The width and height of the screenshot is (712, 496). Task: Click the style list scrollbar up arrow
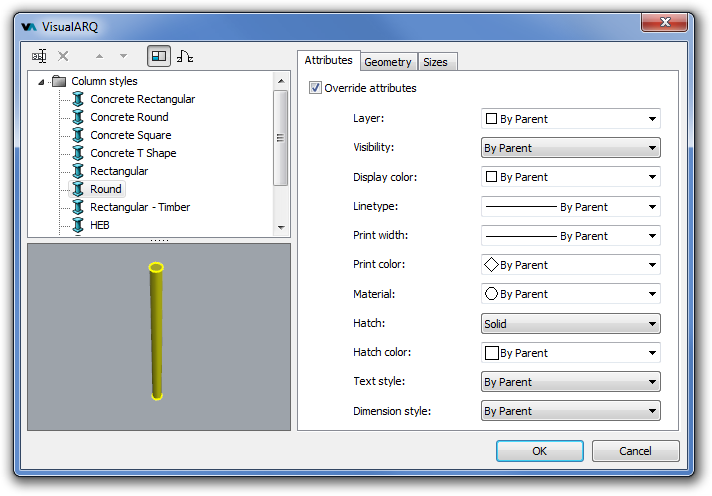(x=281, y=81)
